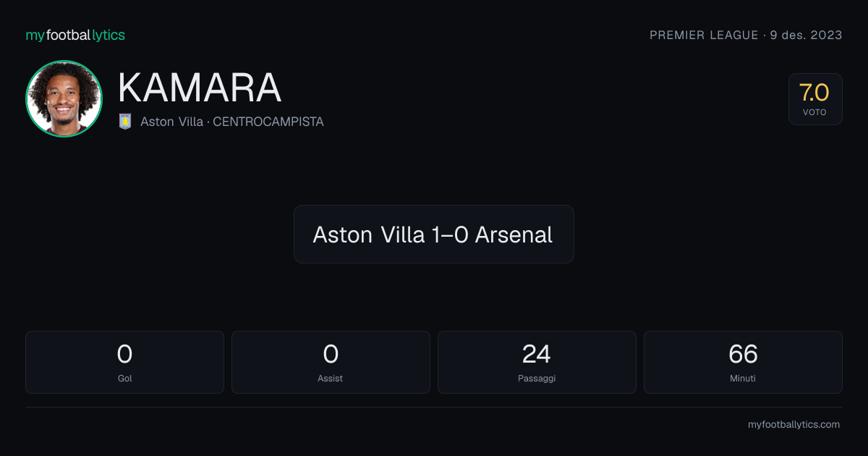Click the CENTROCAMPISTA position label
Image resolution: width=868 pixels, height=456 pixels.
coord(268,122)
